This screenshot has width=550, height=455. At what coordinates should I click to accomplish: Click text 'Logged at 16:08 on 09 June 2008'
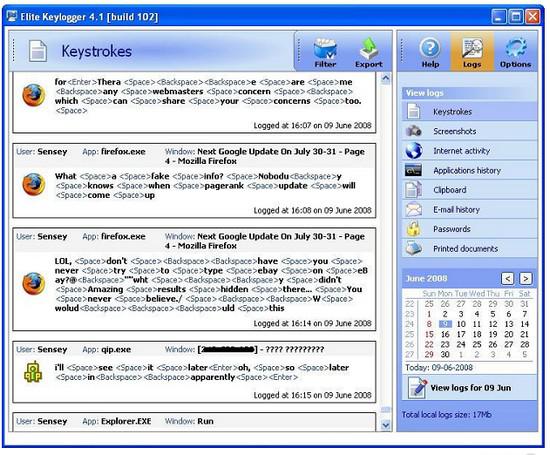pos(312,210)
